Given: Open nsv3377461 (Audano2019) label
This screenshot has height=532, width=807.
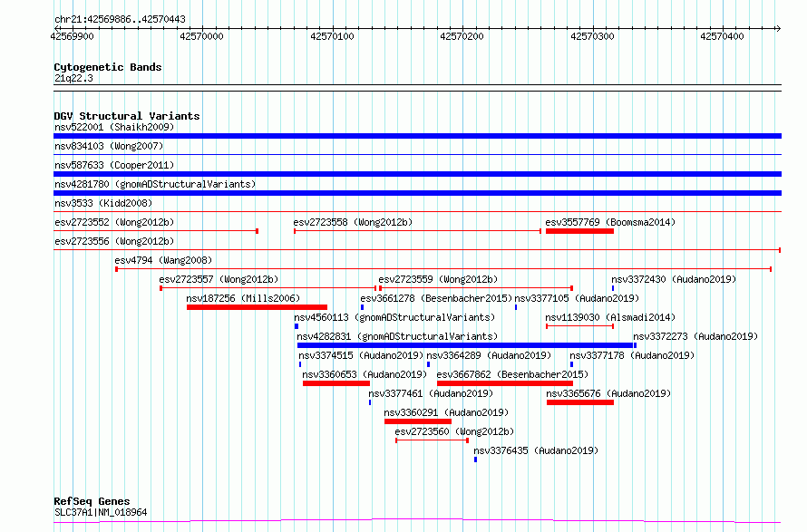Looking at the screenshot, I should [431, 393].
